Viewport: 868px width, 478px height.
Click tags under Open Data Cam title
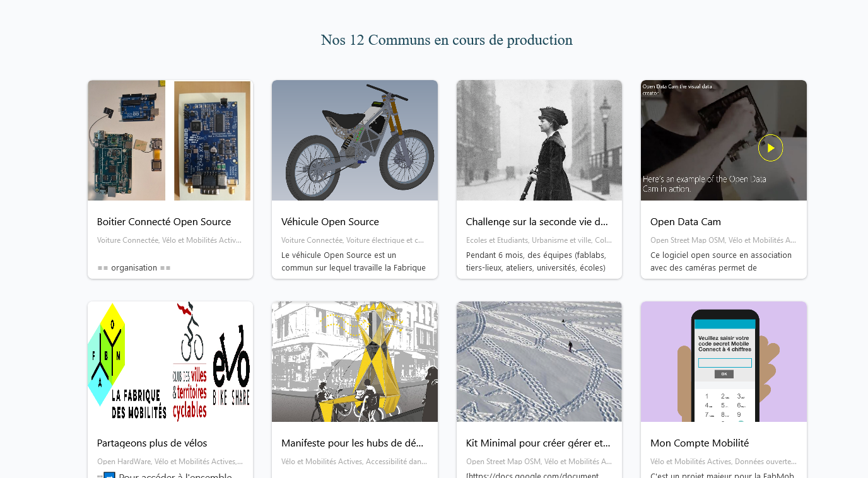(723, 240)
